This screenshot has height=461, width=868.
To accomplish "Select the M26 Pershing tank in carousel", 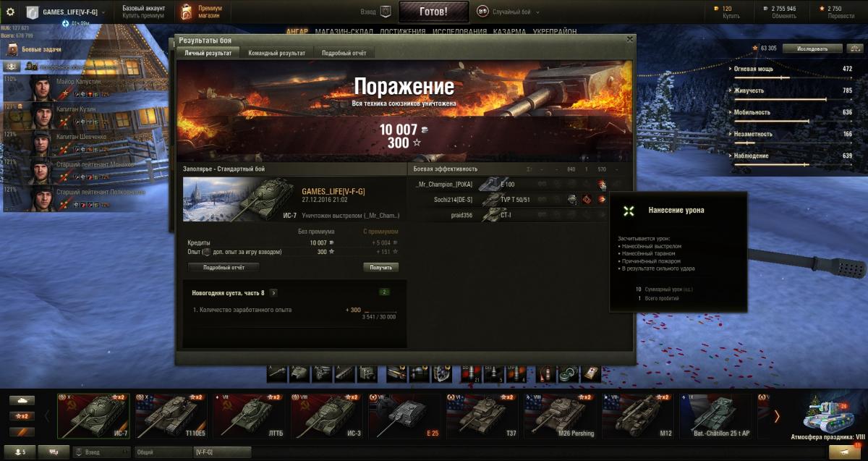I will (x=561, y=415).
